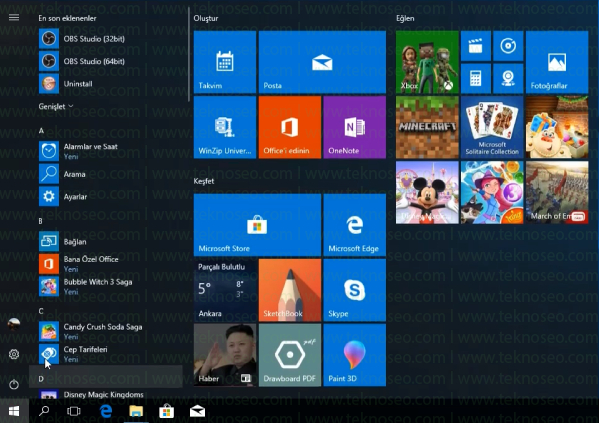Open Mail from the taskbar
The height and width of the screenshot is (423, 599).
pos(198,411)
